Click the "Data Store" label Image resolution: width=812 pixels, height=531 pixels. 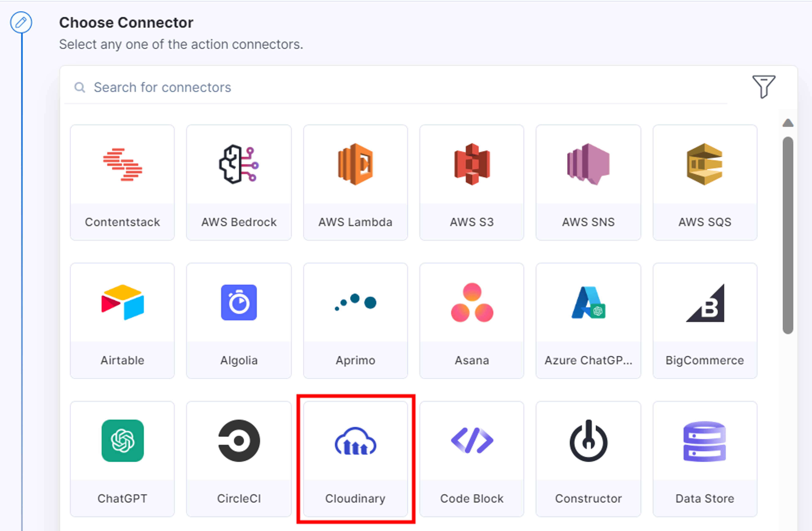tap(705, 499)
